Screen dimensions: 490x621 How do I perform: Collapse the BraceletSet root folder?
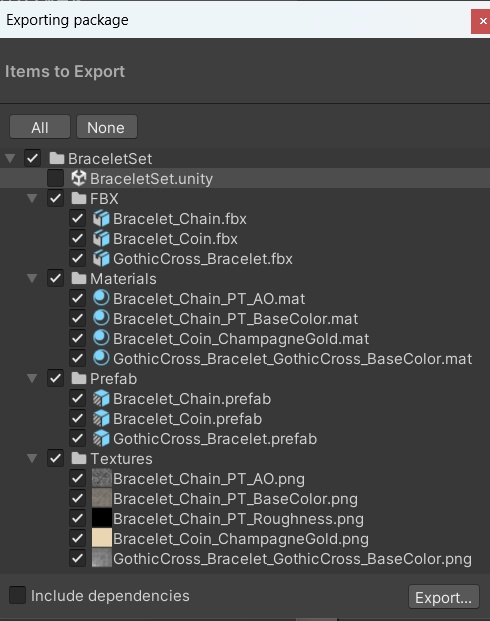(10, 158)
